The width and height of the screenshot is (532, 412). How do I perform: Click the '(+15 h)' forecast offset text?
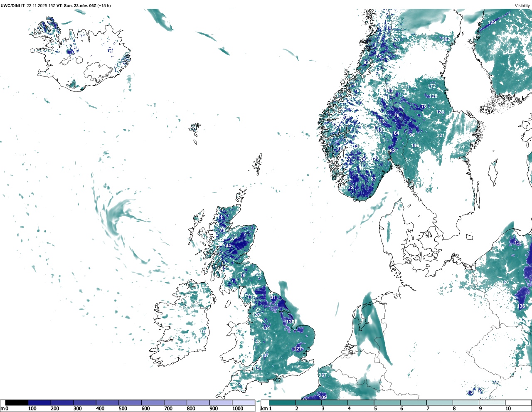pyautogui.click(x=104, y=5)
